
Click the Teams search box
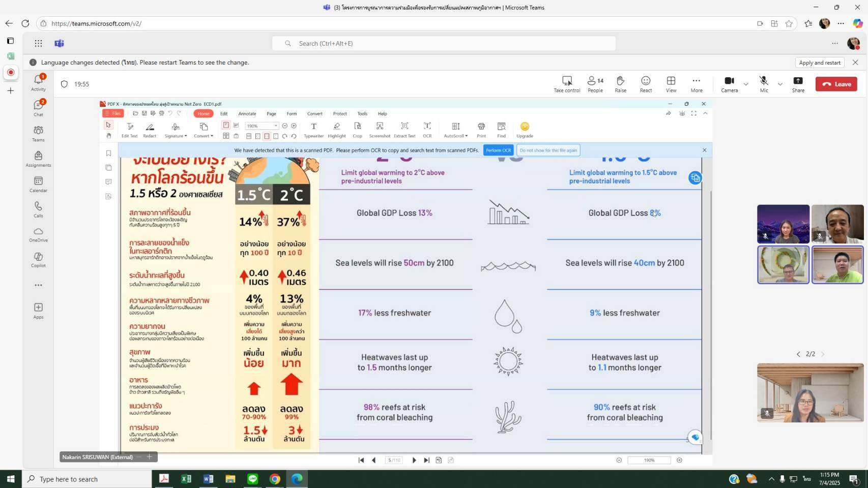[x=444, y=44]
